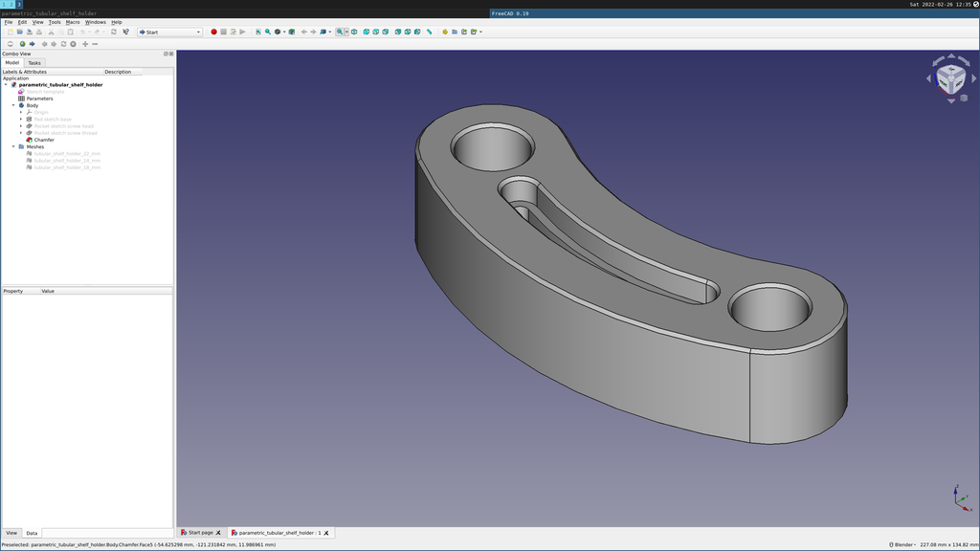This screenshot has height=551, width=980.
Task: Rotate view with navigation cube right arrow
Action: click(974, 78)
